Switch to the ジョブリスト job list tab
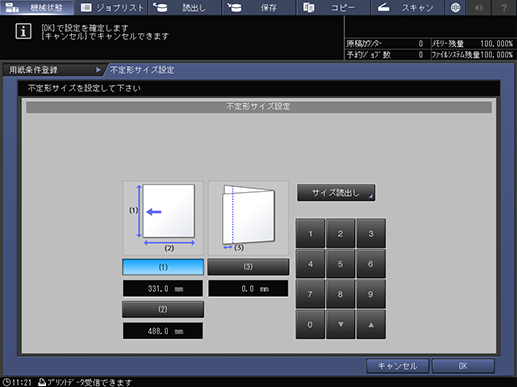Image resolution: width=517 pixels, height=387 pixels. point(111,7)
